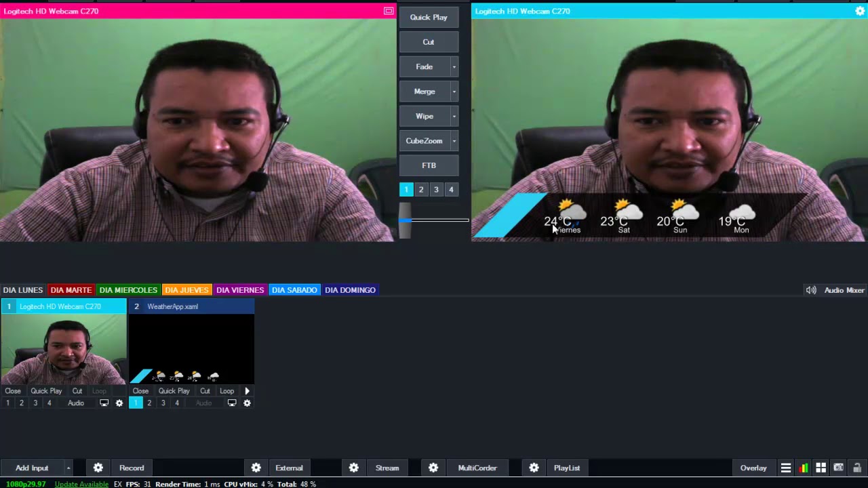
Task: Select the DIA MARTE category tab
Action: (71, 290)
